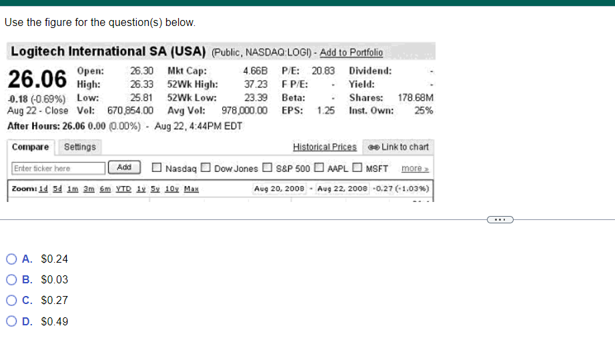Set chart zoom to Max
The width and height of the screenshot is (615, 364).
click(191, 189)
